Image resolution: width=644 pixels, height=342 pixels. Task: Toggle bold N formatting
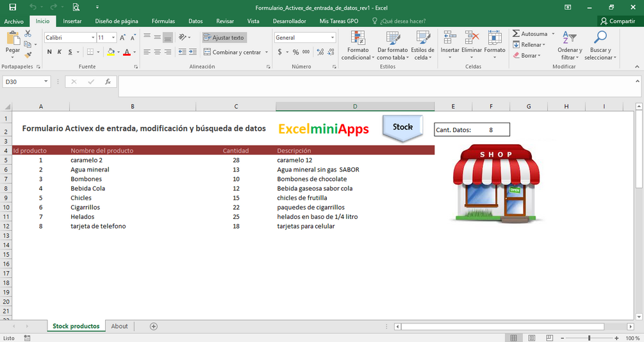(x=49, y=52)
